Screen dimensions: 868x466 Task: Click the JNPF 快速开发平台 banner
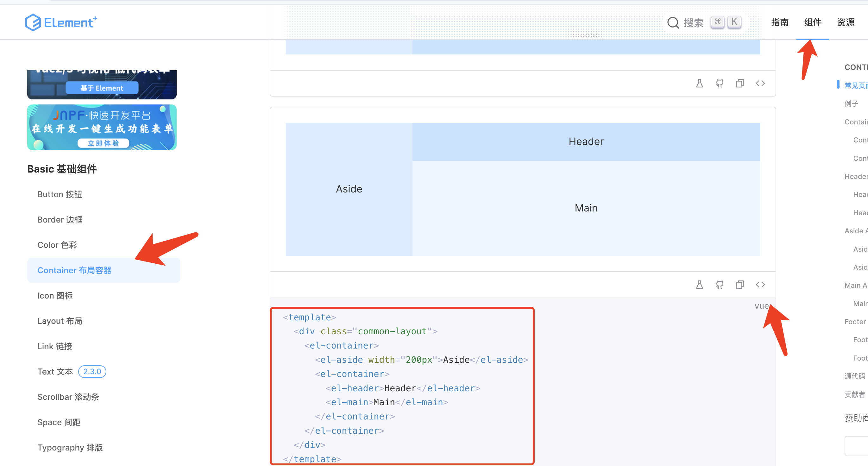(x=102, y=127)
